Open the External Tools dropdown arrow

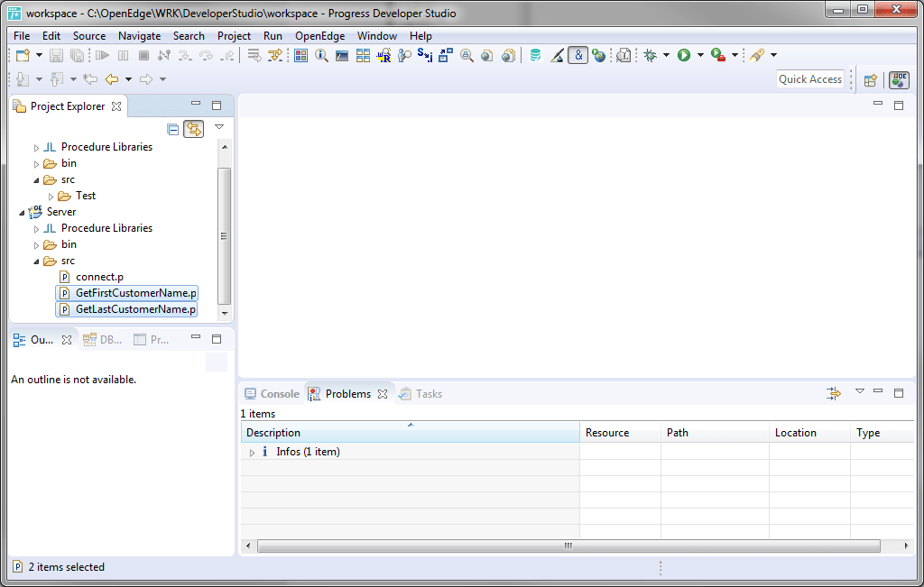735,55
